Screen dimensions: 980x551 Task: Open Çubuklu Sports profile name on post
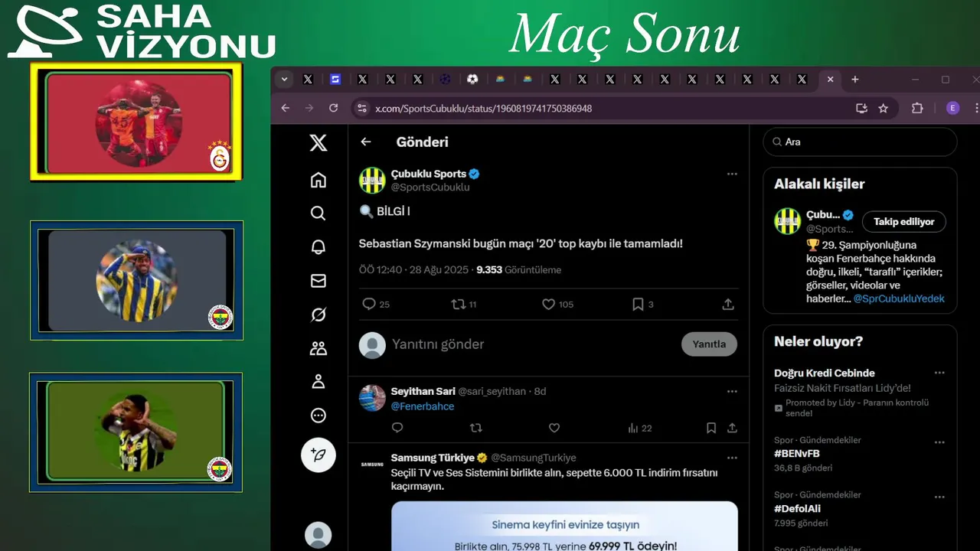click(x=429, y=174)
